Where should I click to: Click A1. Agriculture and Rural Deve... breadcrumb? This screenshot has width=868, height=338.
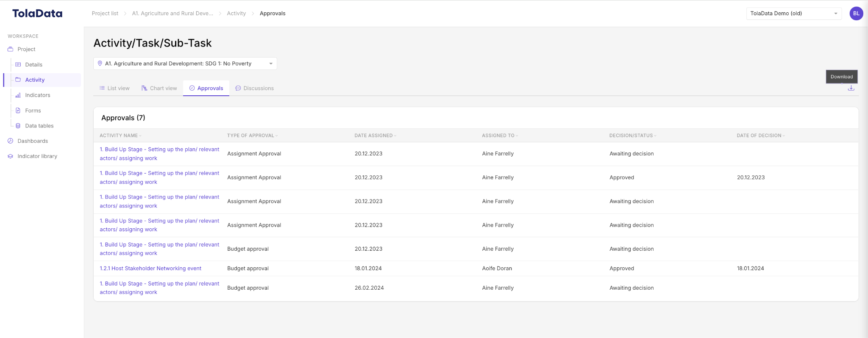pyautogui.click(x=172, y=14)
